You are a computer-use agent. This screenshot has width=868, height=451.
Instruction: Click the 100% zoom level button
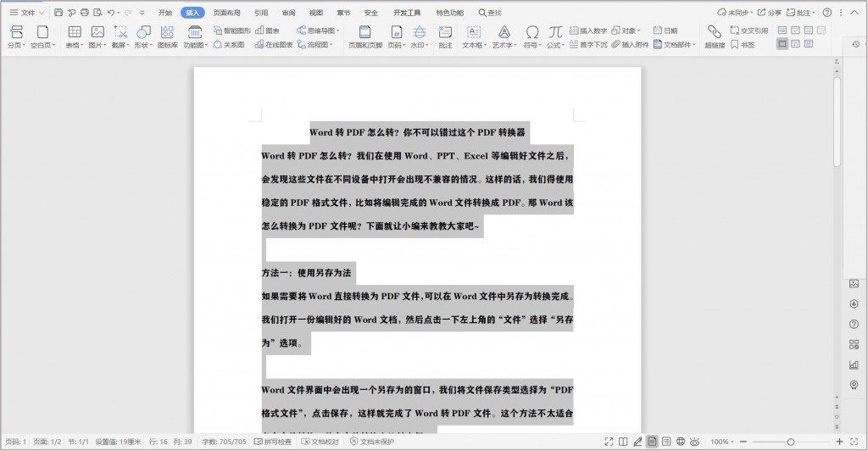[x=722, y=442]
